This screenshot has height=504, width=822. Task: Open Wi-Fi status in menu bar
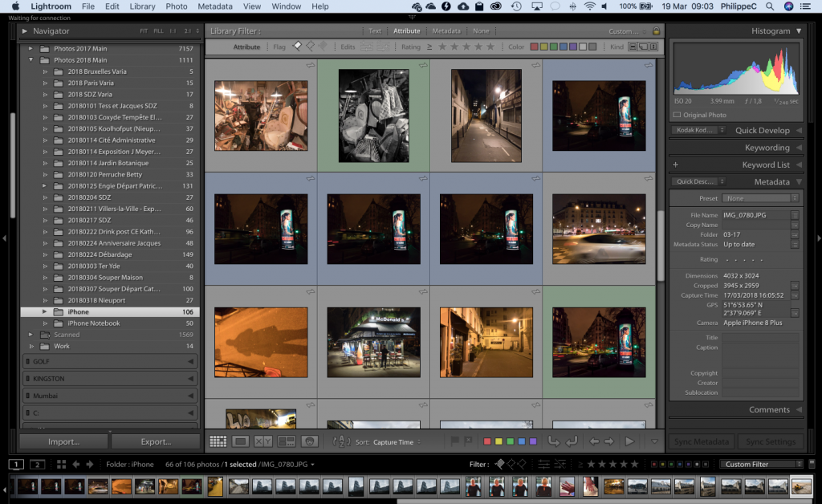coord(590,6)
